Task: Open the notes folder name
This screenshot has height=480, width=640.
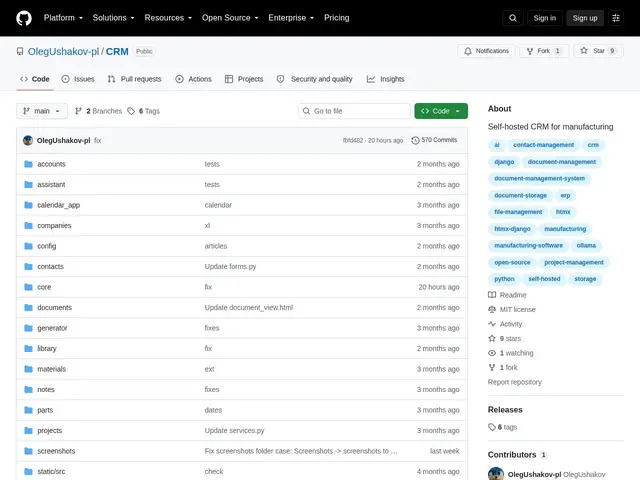Action: tap(46, 389)
